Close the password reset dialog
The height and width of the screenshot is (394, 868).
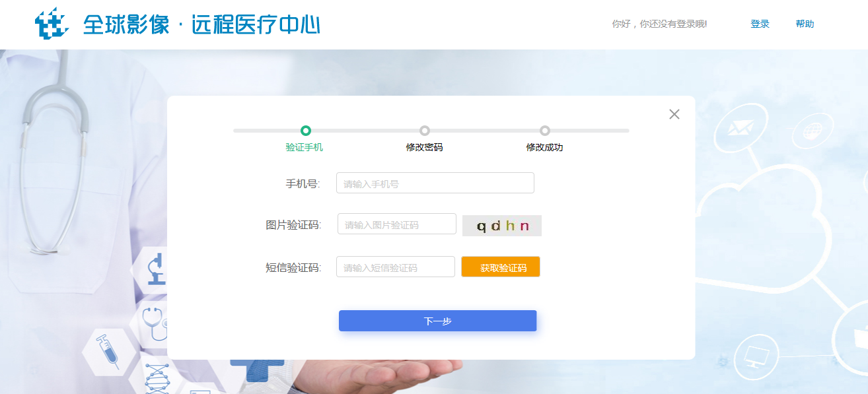click(x=674, y=114)
